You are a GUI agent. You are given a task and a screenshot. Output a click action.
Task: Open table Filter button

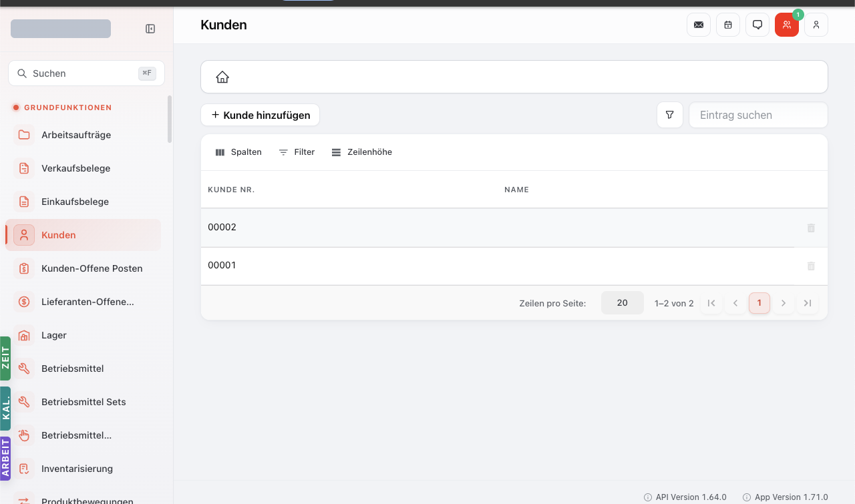click(x=297, y=152)
